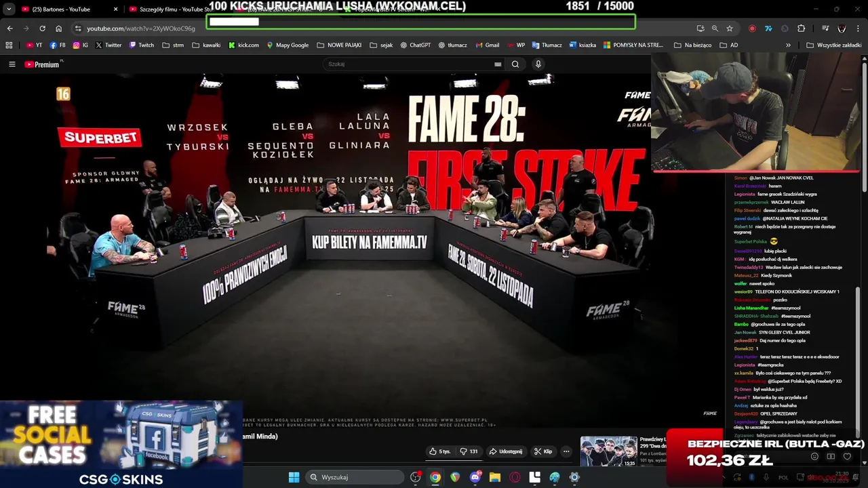This screenshot has height=488, width=868.
Task: Open the Twitch bookmark
Action: point(141,45)
